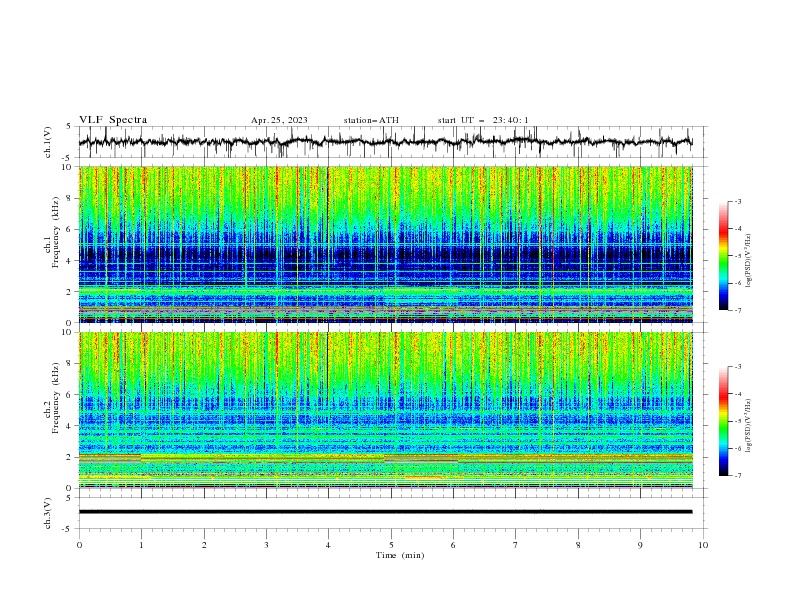Click the "-7" label on ch.1 color bar
Image resolution: width=792 pixels, height=612 pixels.
coord(737,311)
